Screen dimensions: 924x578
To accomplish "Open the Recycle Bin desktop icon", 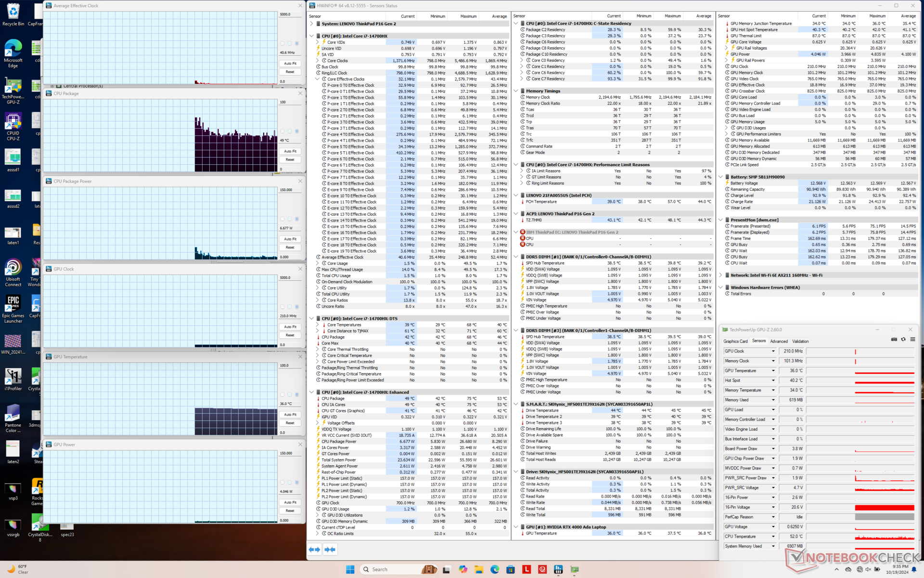I will pos(13,15).
